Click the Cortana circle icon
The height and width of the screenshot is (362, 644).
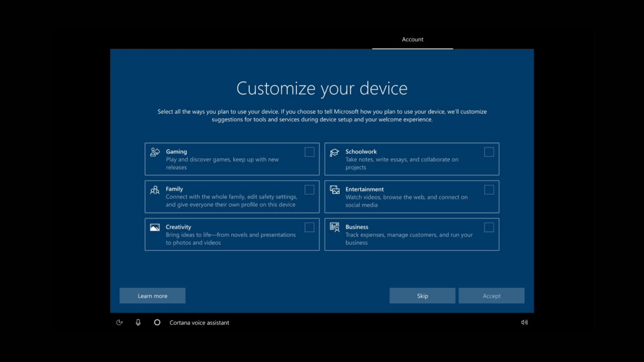coord(157,322)
